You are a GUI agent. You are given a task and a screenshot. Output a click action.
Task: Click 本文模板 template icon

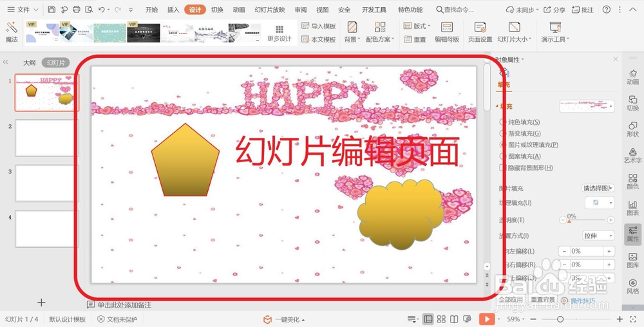[305, 39]
